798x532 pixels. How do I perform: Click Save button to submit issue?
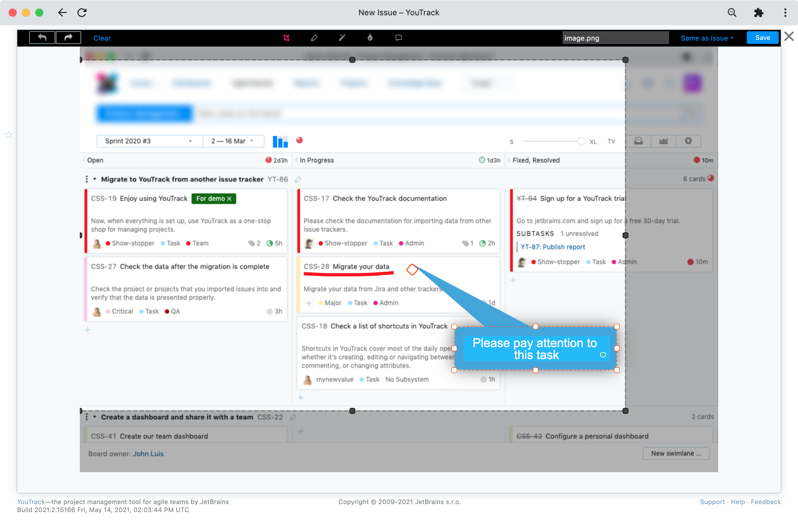[x=762, y=38]
